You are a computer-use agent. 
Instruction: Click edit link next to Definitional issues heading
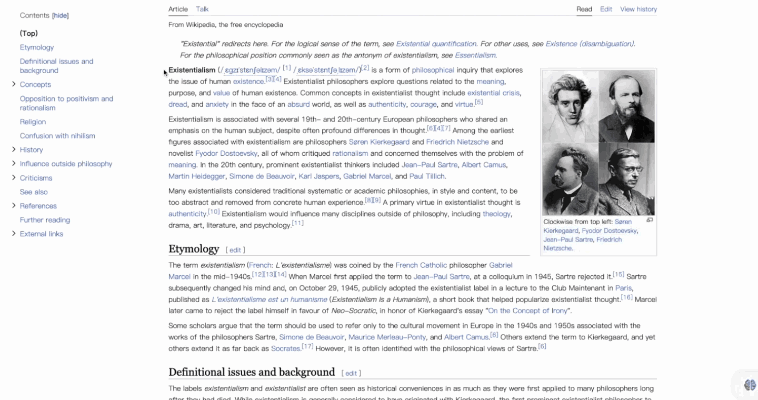[x=351, y=373]
